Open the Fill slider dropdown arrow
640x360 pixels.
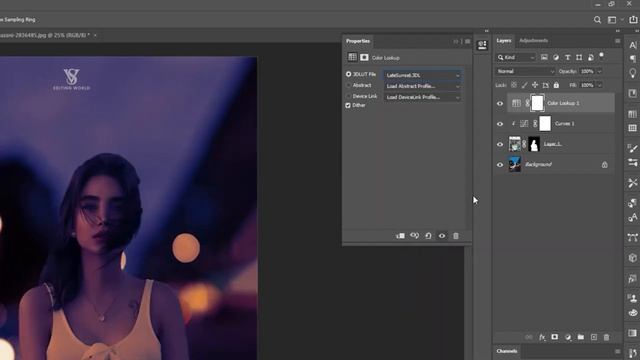(599, 85)
